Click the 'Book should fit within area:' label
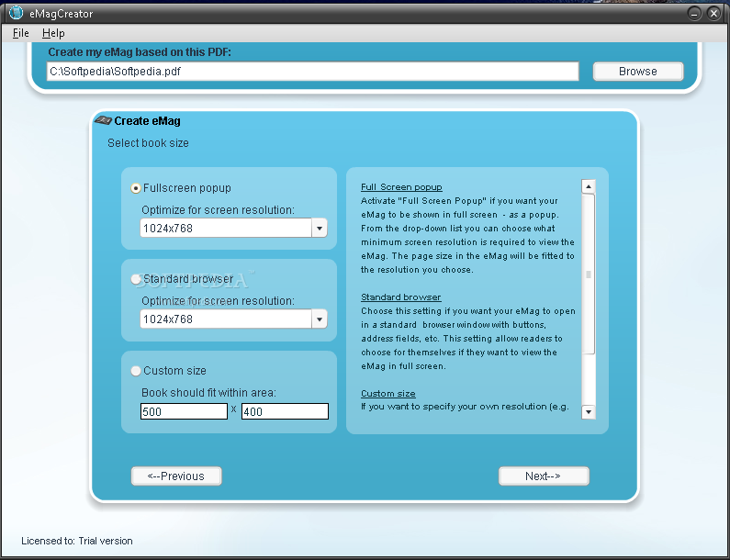 coord(208,392)
